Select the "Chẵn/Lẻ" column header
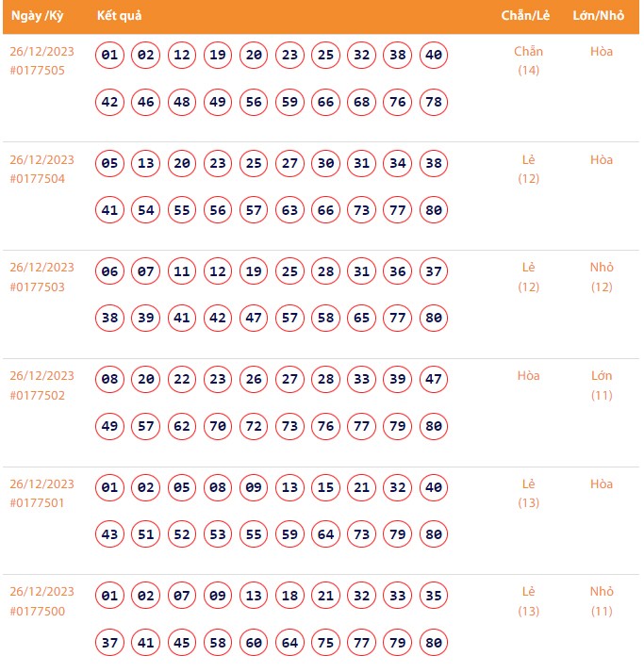This screenshot has width=644, height=672. pyautogui.click(x=529, y=17)
